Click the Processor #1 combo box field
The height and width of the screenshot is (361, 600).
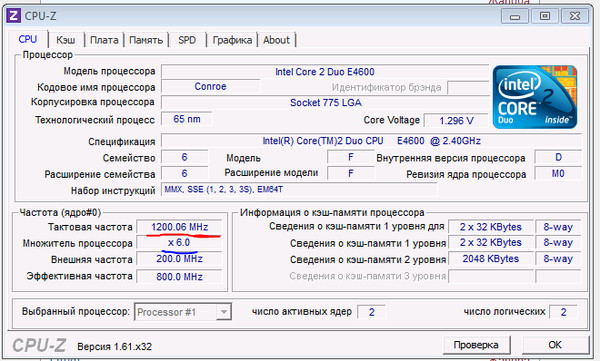point(183,312)
